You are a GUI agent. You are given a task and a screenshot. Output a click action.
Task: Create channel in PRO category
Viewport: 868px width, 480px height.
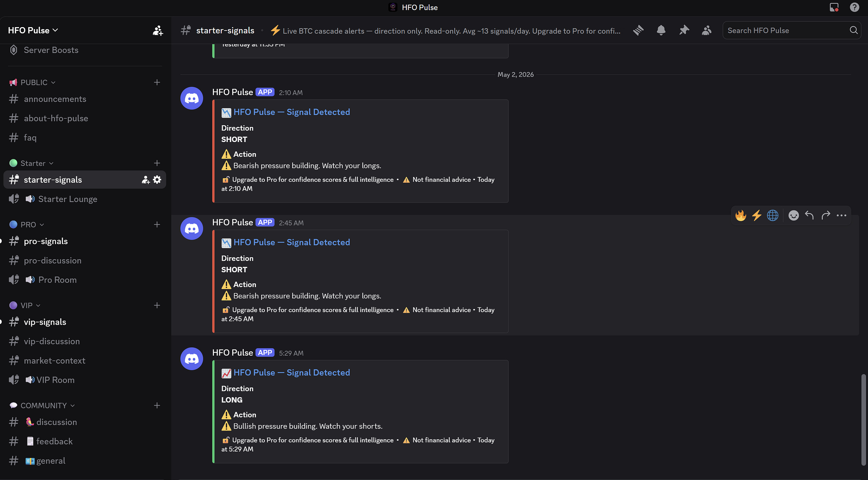(x=157, y=224)
